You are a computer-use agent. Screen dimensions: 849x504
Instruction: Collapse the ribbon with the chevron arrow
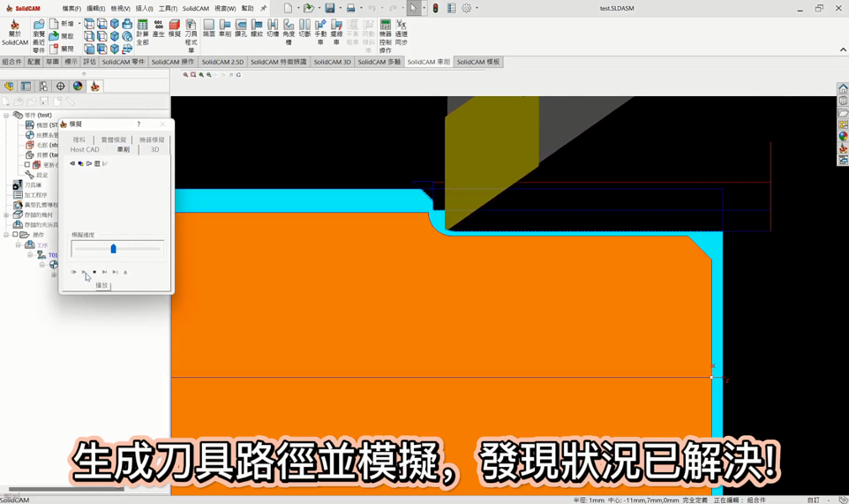pyautogui.click(x=842, y=49)
